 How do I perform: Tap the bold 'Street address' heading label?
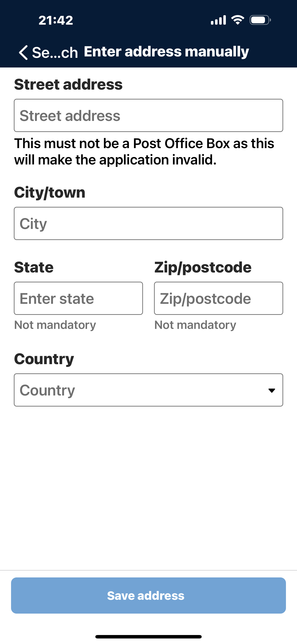pos(68,84)
